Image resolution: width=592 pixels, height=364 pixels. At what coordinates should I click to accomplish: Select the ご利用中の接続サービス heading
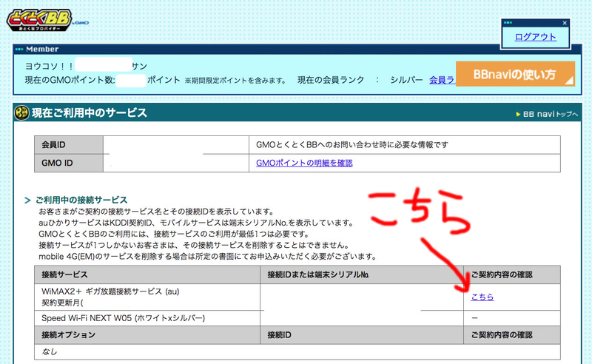pos(81,200)
